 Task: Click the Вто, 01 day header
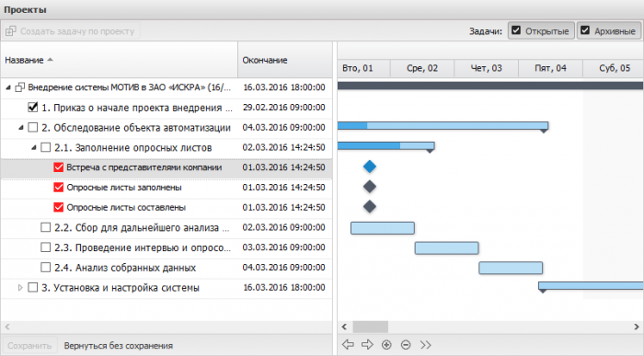[x=363, y=68]
